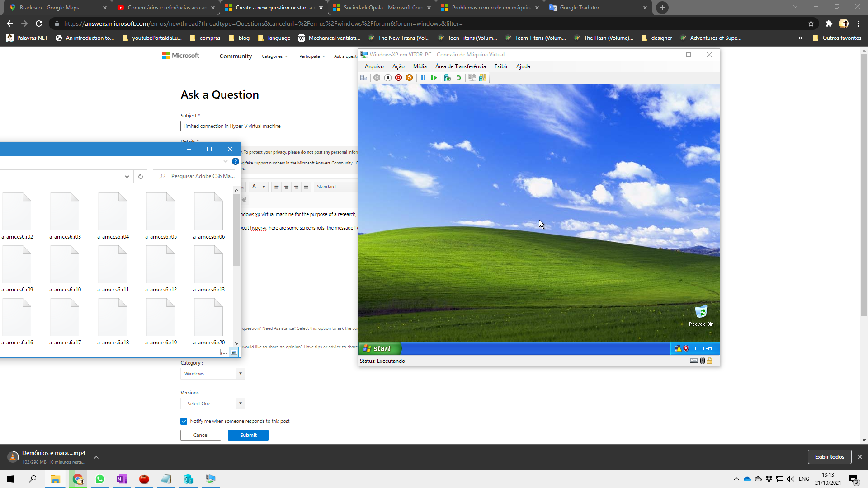Switch file explorer to large icons view

pos(234,352)
